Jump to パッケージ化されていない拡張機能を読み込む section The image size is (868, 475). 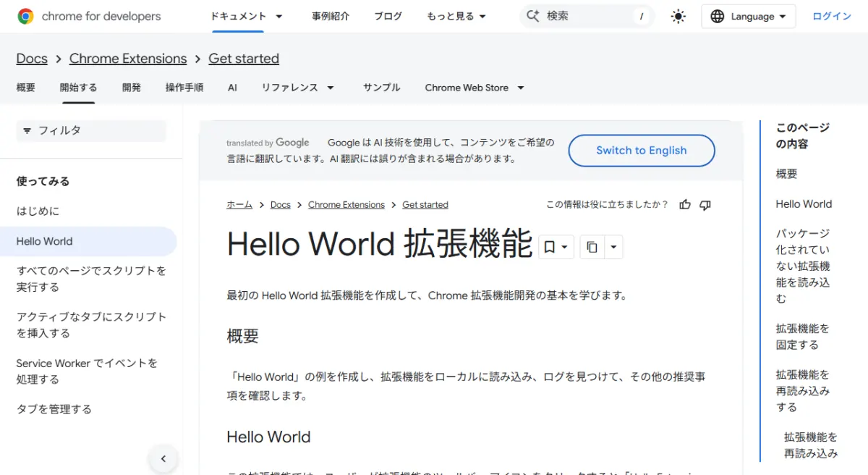click(x=803, y=266)
